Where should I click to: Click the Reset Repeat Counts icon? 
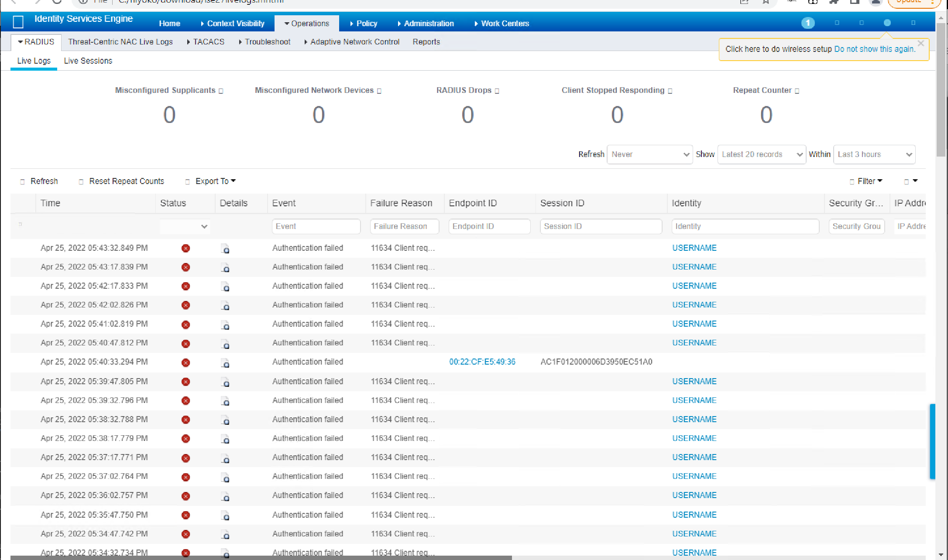click(x=81, y=181)
